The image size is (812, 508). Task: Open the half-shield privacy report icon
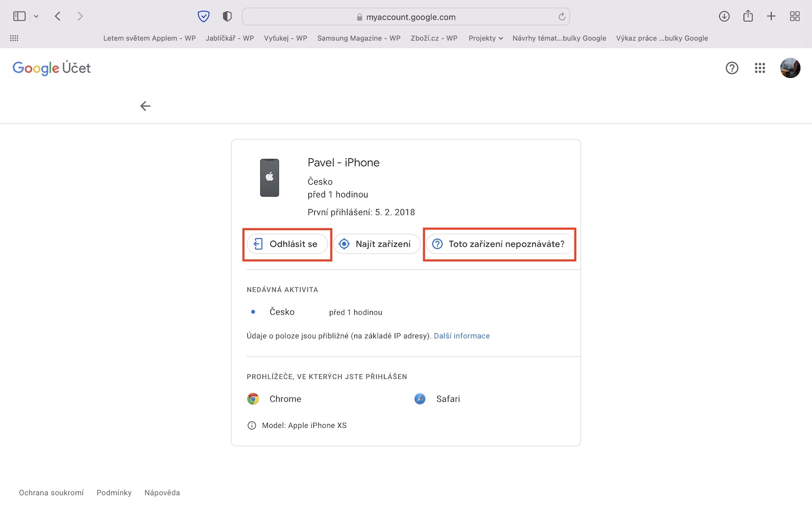[x=227, y=17]
